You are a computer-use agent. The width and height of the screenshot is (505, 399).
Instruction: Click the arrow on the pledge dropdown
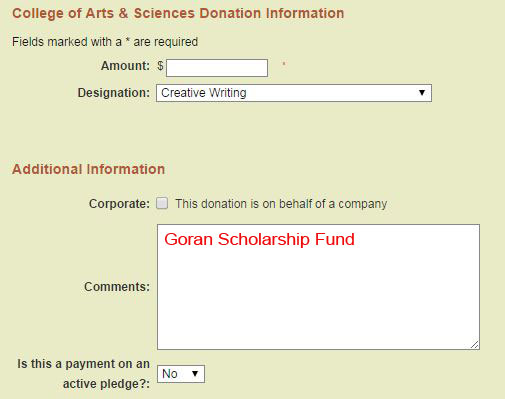[195, 374]
